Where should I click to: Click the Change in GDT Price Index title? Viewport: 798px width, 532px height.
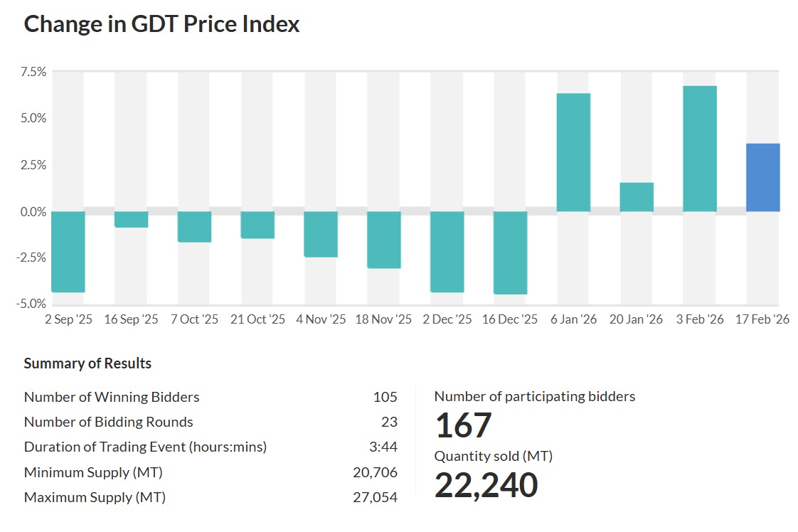point(161,24)
